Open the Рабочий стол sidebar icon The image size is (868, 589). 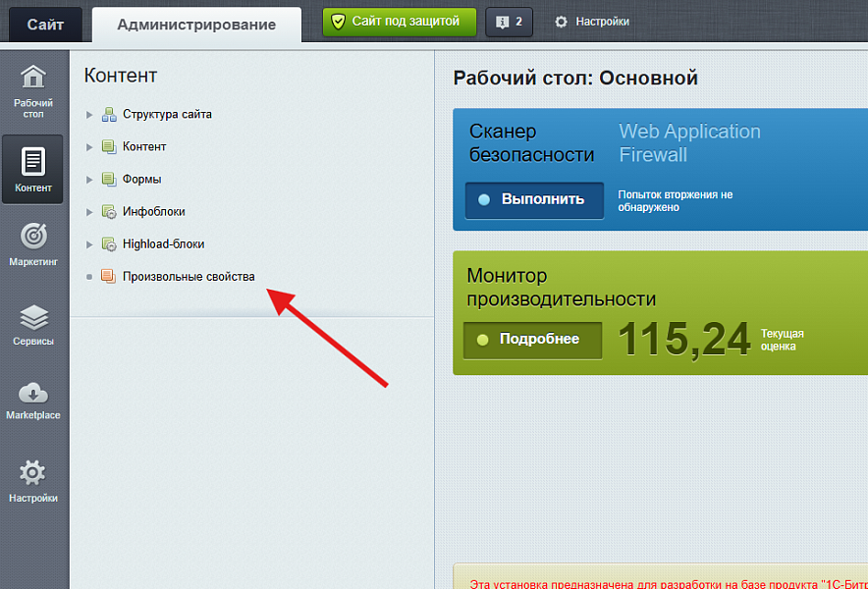[x=33, y=78]
